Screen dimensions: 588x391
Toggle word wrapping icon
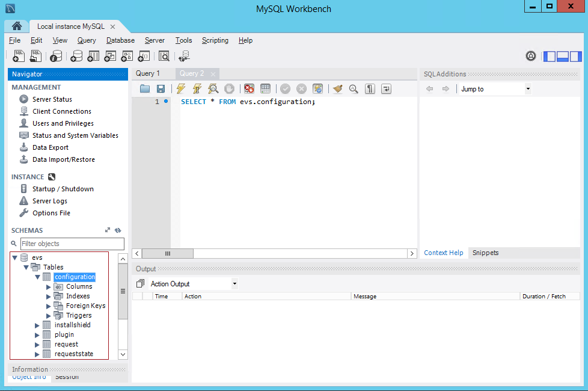[386, 88]
